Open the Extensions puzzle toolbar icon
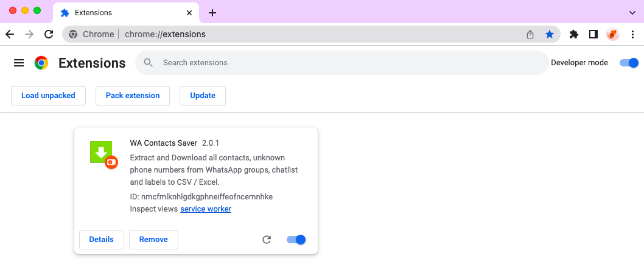This screenshot has height=275, width=644. coord(574,34)
